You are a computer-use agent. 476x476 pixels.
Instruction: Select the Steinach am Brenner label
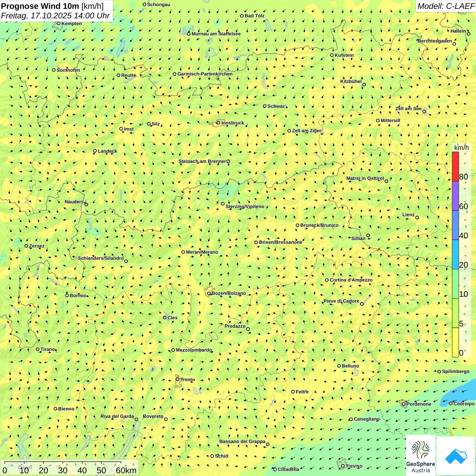point(202,161)
